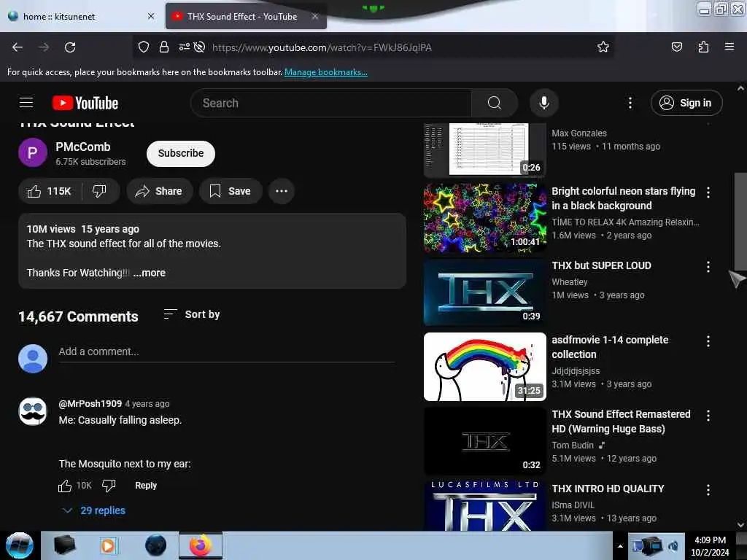This screenshot has height=560, width=747.
Task: Close the home :: kitsunenet tab
Action: (x=151, y=16)
